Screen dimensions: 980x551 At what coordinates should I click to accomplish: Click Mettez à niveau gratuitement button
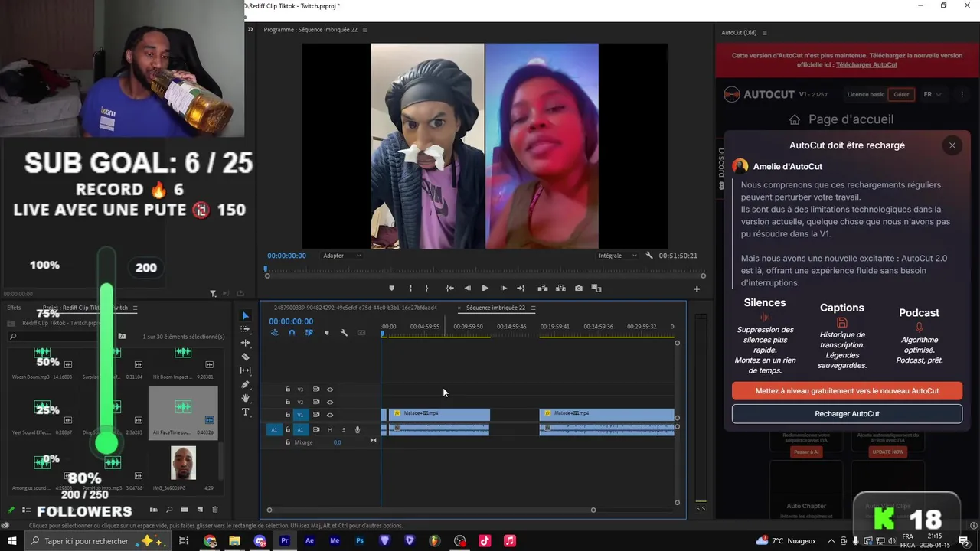(x=847, y=390)
